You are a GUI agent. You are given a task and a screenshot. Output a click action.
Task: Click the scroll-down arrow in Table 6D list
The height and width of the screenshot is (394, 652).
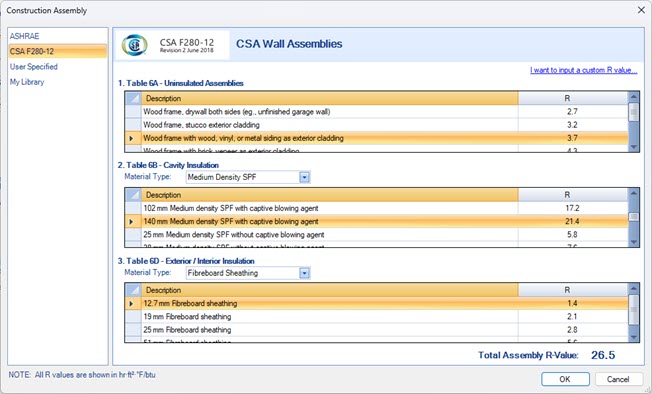coord(633,337)
